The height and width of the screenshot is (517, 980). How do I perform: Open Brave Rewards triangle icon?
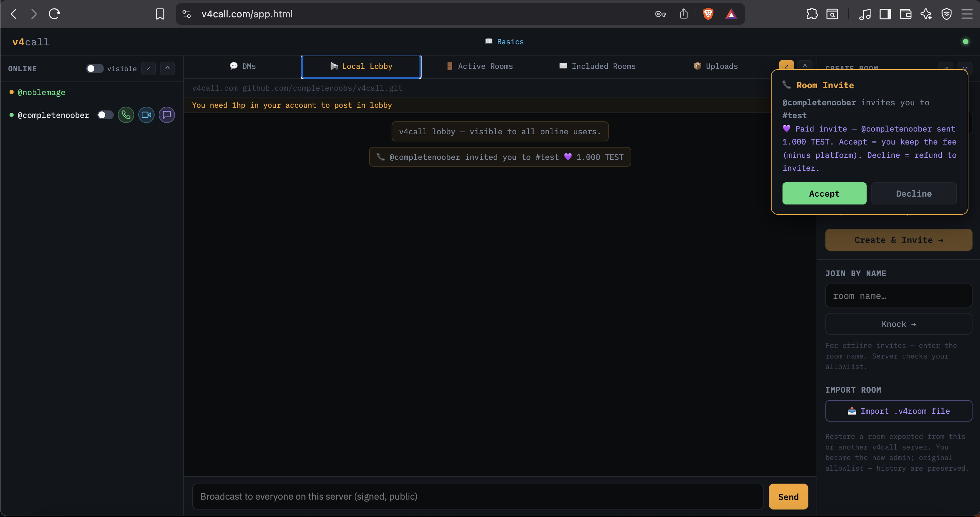pyautogui.click(x=731, y=14)
